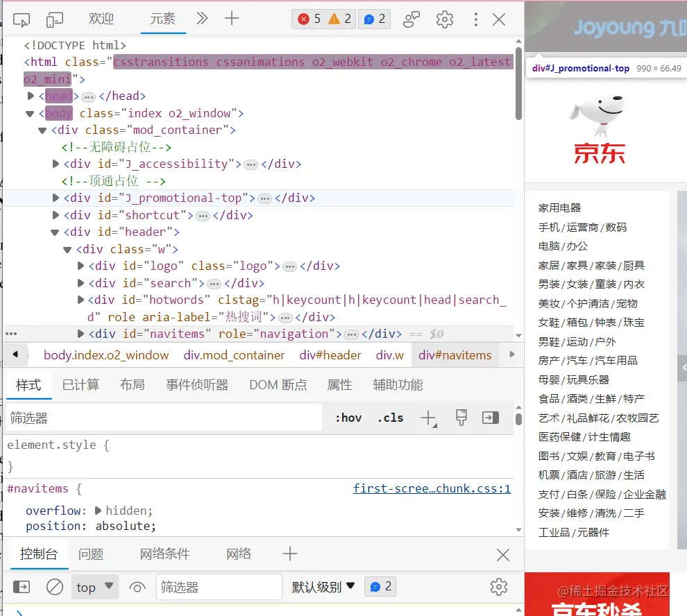Expand collapsed content of search div ellipsis

[x=214, y=284]
